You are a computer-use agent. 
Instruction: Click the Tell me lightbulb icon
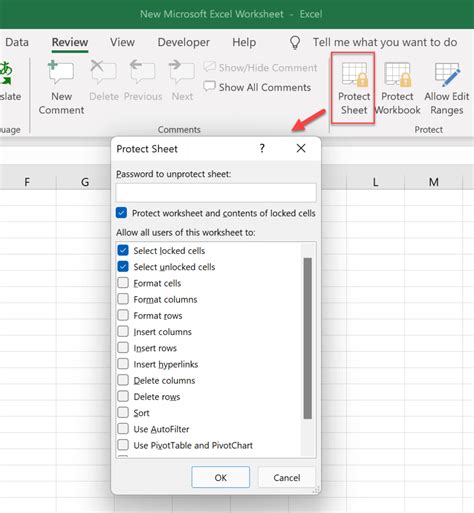[295, 43]
